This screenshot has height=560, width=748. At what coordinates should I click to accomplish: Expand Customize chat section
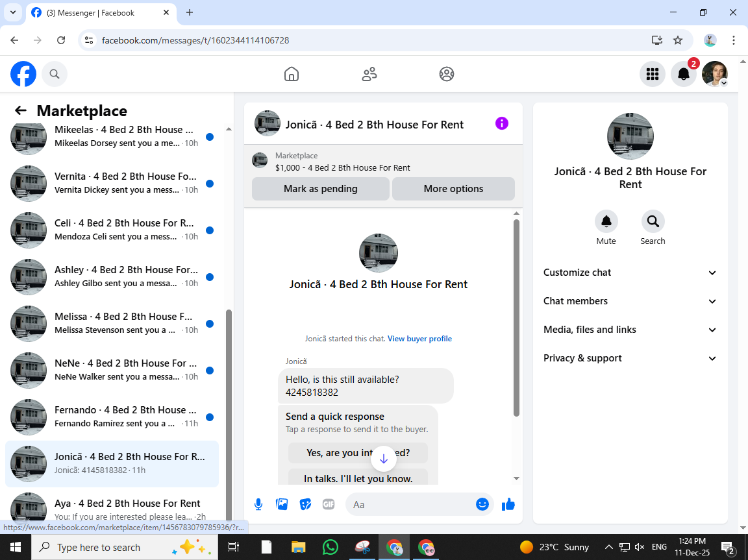click(630, 273)
